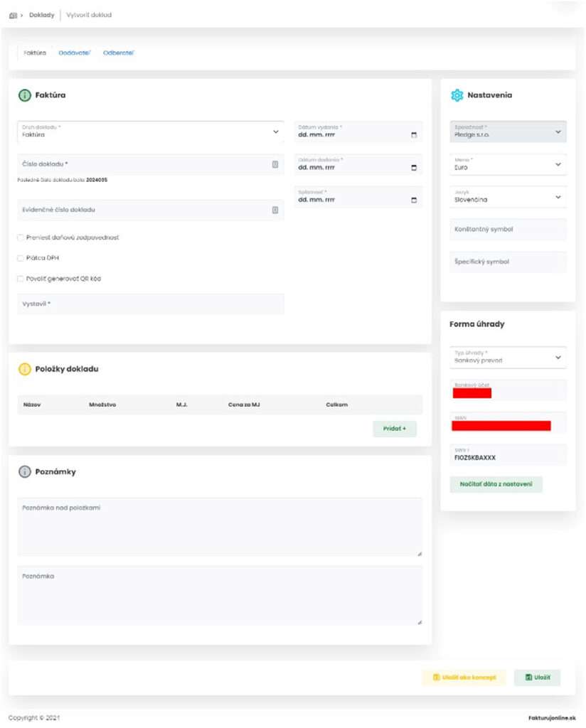586x728 pixels.
Task: Click the last document number 2024035 text
Action: click(x=97, y=180)
